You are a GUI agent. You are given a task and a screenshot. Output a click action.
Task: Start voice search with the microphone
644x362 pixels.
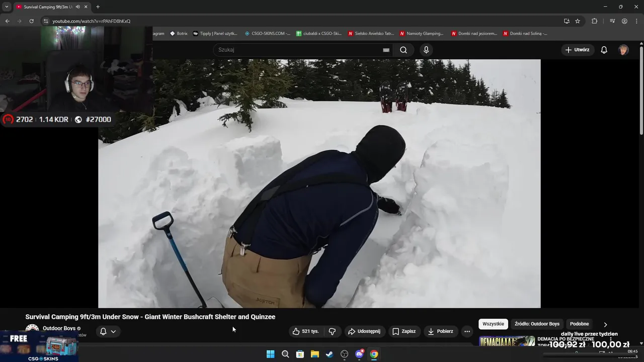pyautogui.click(x=426, y=50)
